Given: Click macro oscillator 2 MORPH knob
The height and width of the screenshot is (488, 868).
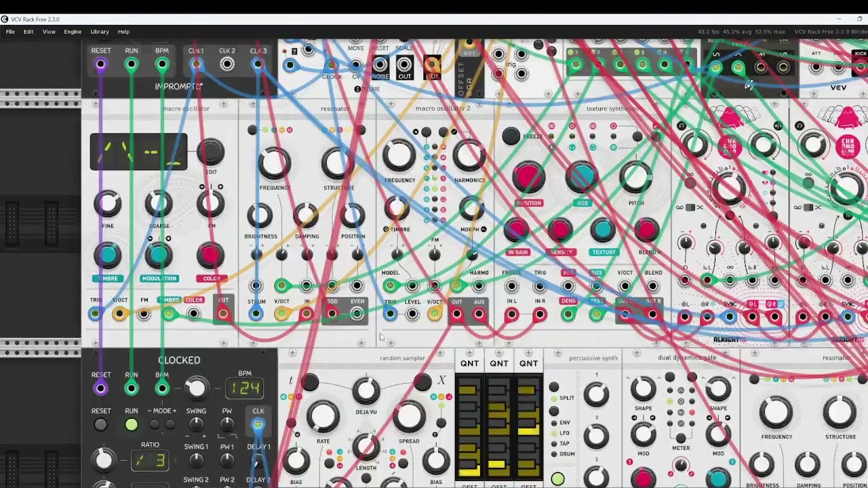Looking at the screenshot, I should tap(471, 209).
